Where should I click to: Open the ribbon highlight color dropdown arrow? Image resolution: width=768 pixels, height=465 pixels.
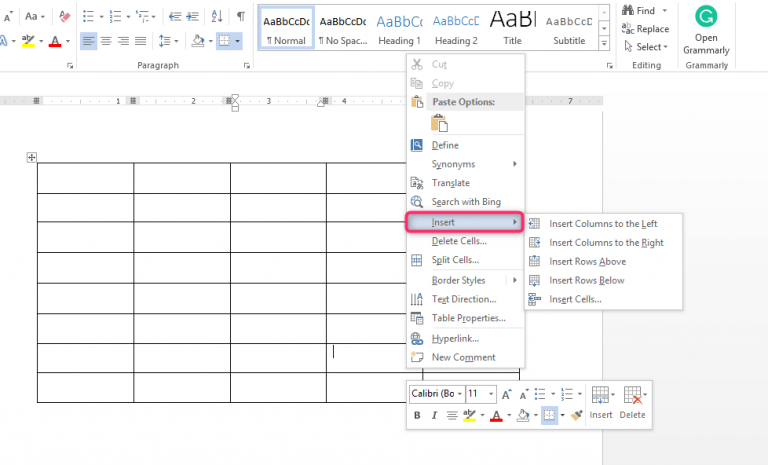pos(41,41)
